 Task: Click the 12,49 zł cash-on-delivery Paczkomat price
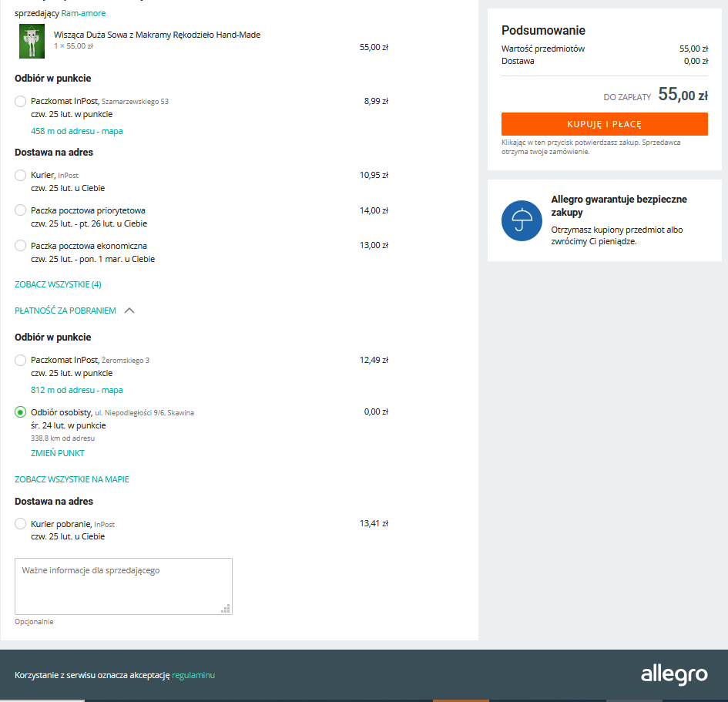coord(374,360)
